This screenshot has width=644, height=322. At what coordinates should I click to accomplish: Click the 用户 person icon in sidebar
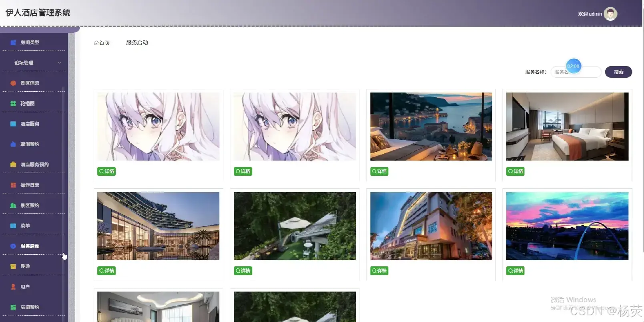[13, 287]
